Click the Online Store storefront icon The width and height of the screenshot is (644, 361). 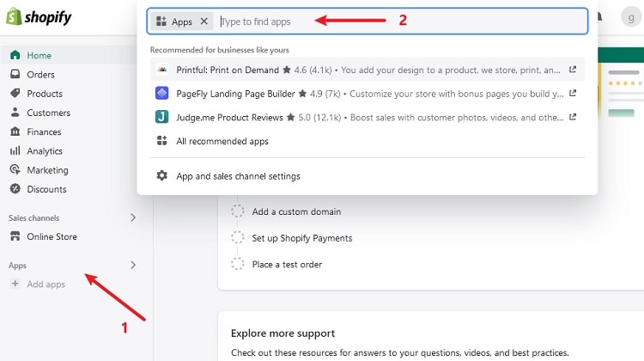click(x=15, y=236)
